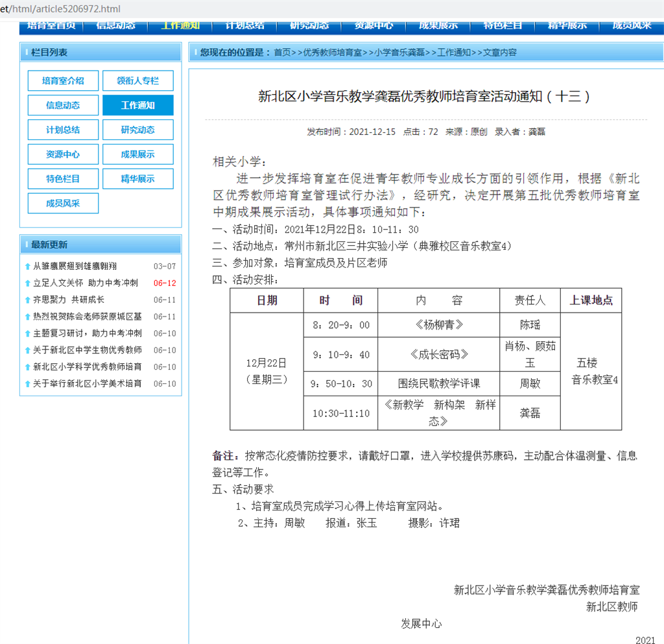The height and width of the screenshot is (644, 664).
Task: Click the table cell 《成长密码》
Action: [x=439, y=355]
